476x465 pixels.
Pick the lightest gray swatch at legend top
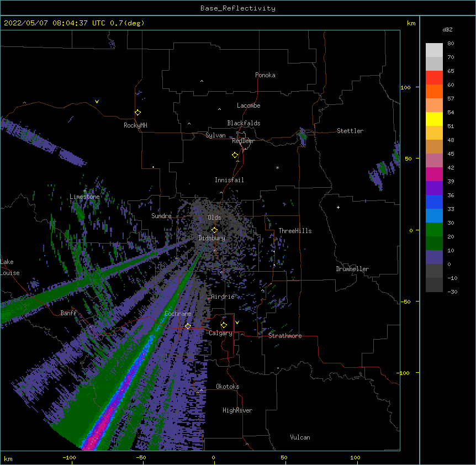(x=434, y=50)
